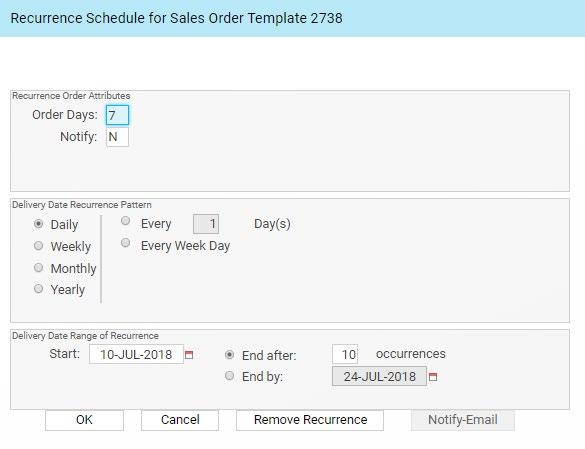Choose the Every Week Day option

pos(126,243)
